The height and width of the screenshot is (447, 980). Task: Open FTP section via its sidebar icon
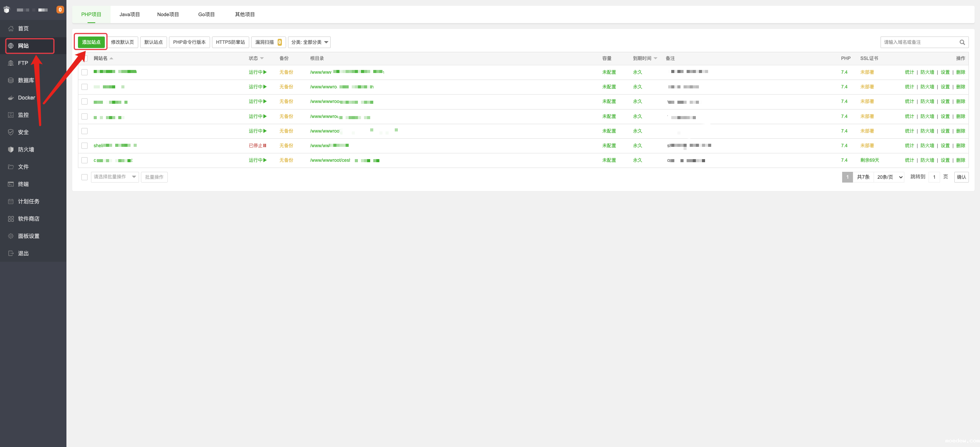click(x=11, y=63)
